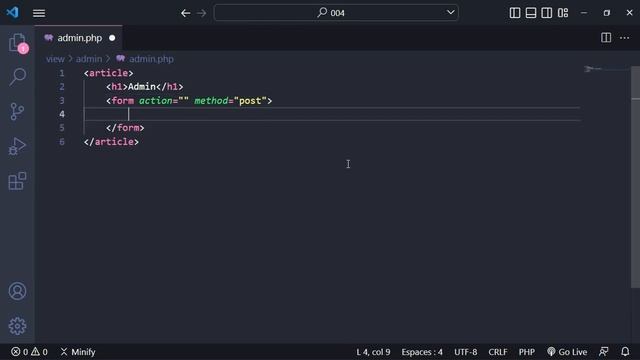This screenshot has width=640, height=360.
Task: Click the 'L 4, col 9' cursor position
Action: 373,352
